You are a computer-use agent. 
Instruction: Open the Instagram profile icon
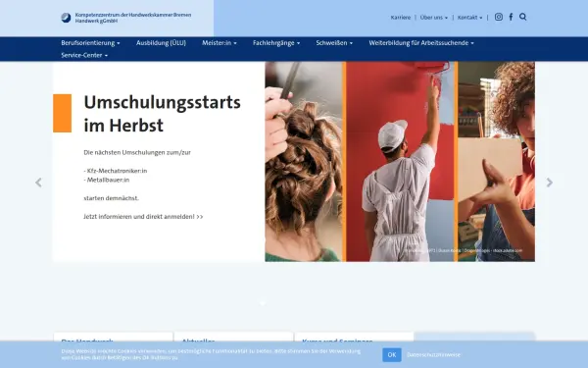click(499, 17)
